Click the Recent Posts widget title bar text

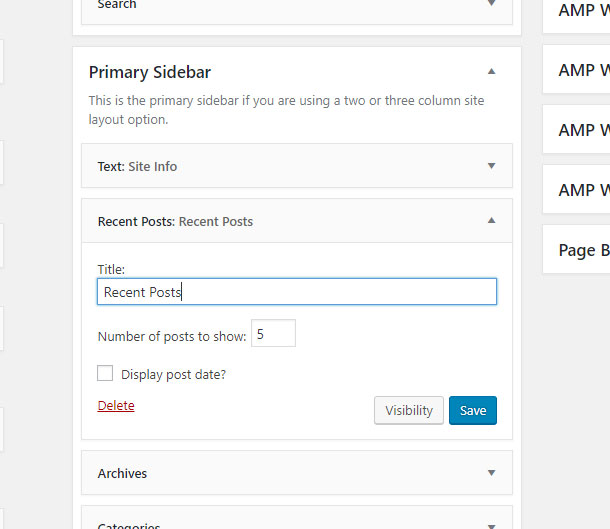[x=175, y=221]
